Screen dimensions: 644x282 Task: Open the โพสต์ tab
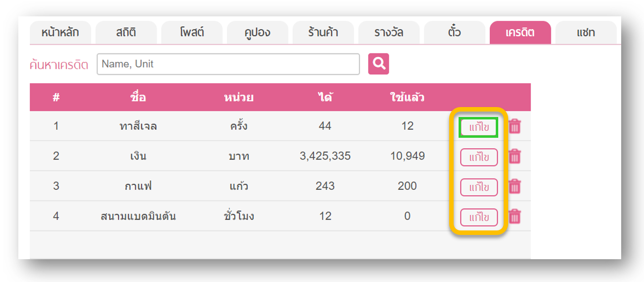click(x=192, y=33)
